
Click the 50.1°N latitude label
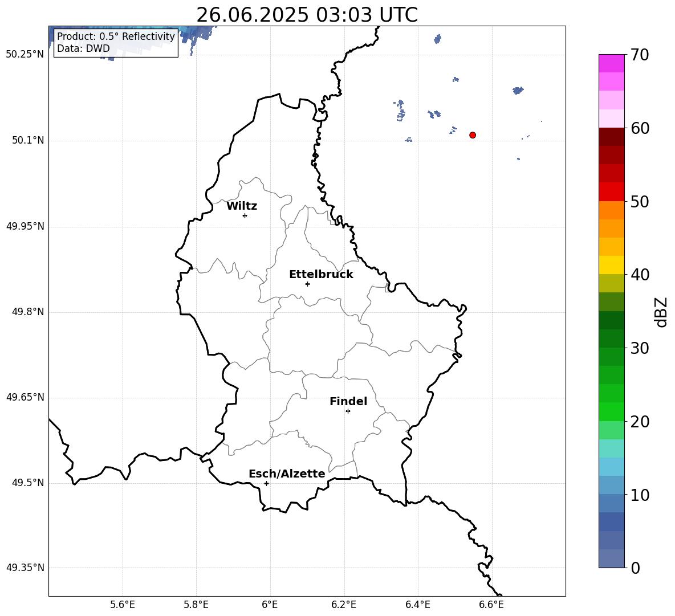click(28, 141)
